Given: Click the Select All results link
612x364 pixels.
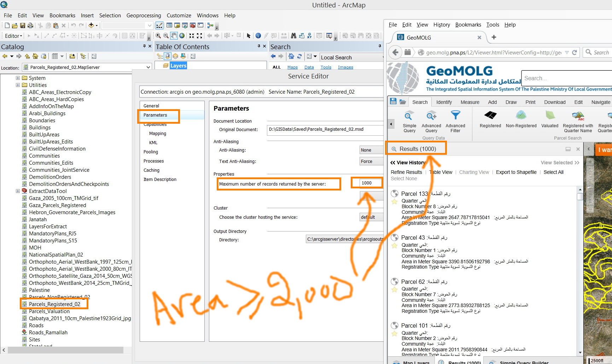Looking at the screenshot, I should [554, 172].
